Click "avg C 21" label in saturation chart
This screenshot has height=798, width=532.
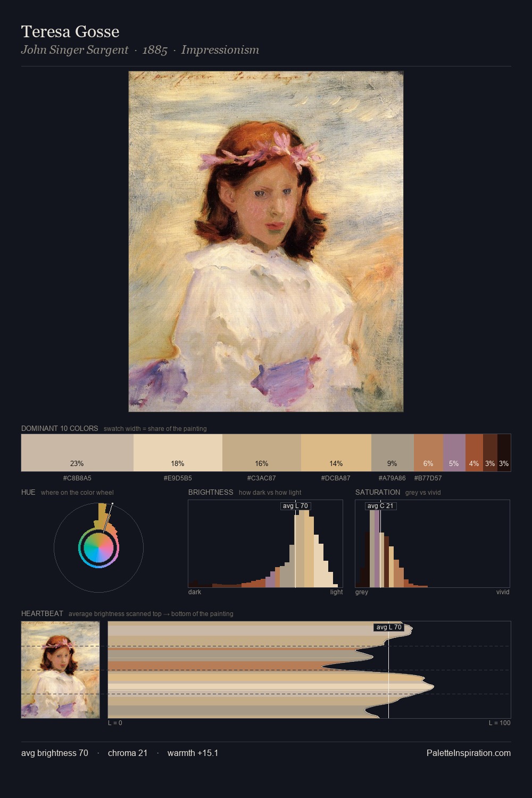tap(381, 506)
